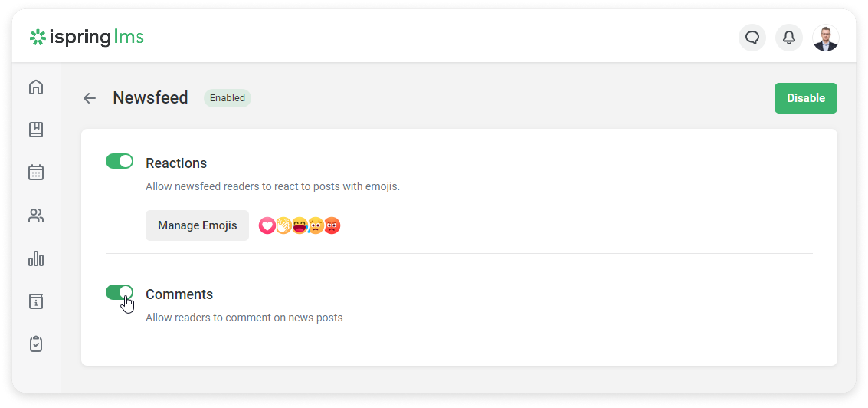This screenshot has height=408, width=868.
Task: Click the laughing face reaction emoji
Action: pos(299,226)
